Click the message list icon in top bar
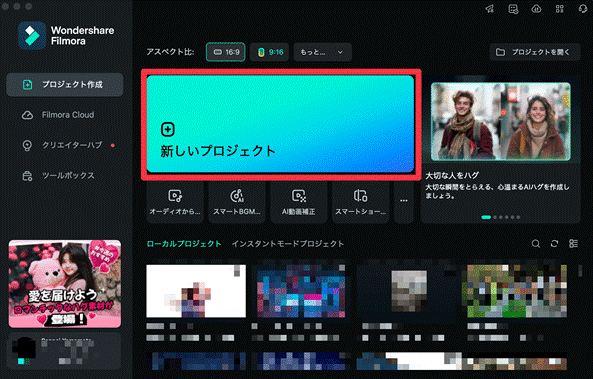This screenshot has height=379, width=593. pos(513,9)
